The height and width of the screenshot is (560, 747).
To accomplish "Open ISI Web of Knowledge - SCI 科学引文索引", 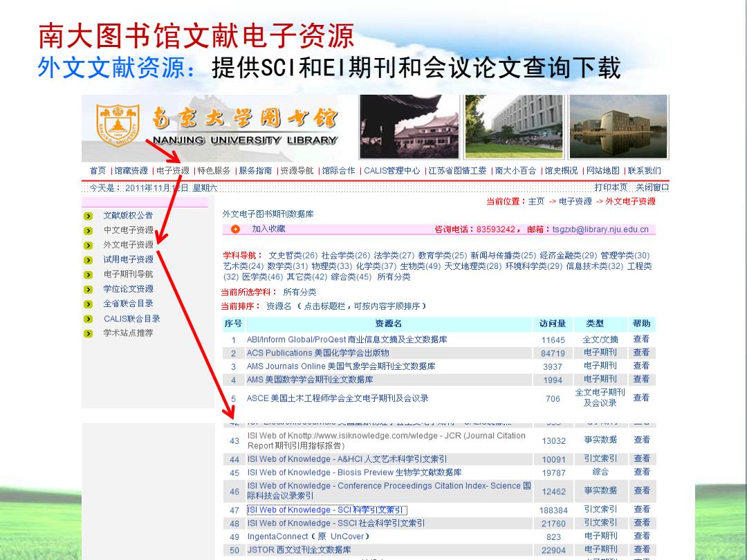I will coord(326,510).
